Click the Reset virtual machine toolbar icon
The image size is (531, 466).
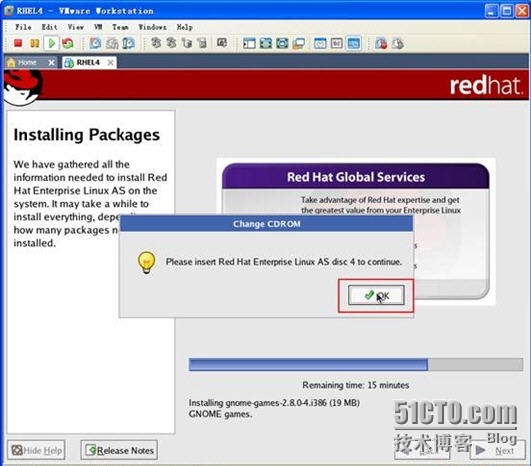[x=68, y=43]
